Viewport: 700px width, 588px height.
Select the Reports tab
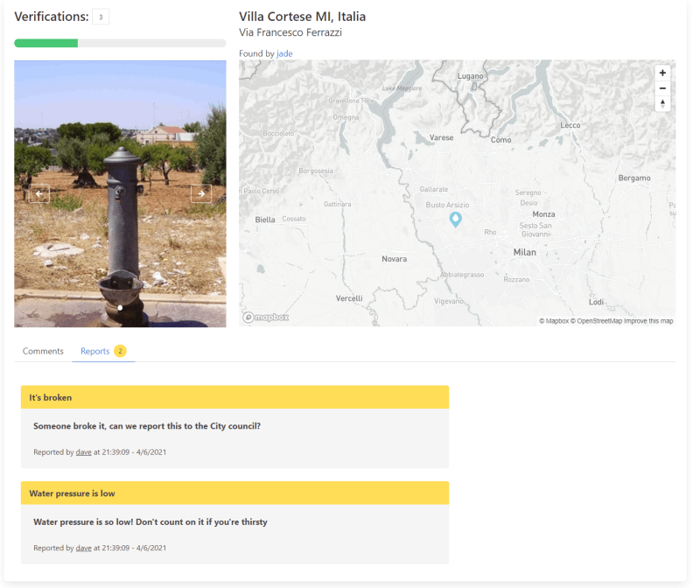(x=103, y=351)
